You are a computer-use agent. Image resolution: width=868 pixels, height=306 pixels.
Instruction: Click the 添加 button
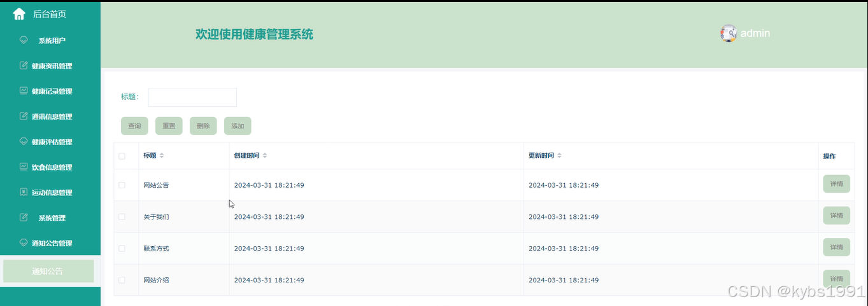238,126
